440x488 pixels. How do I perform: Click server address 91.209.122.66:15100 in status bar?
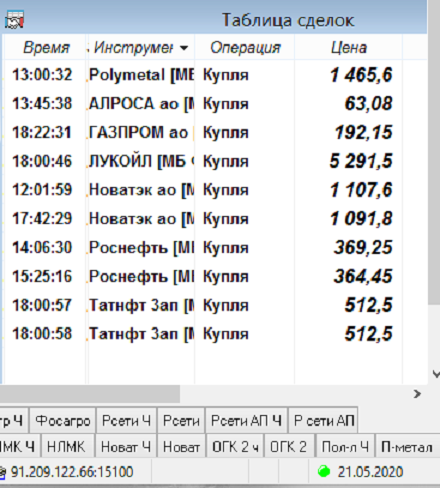coord(72,472)
